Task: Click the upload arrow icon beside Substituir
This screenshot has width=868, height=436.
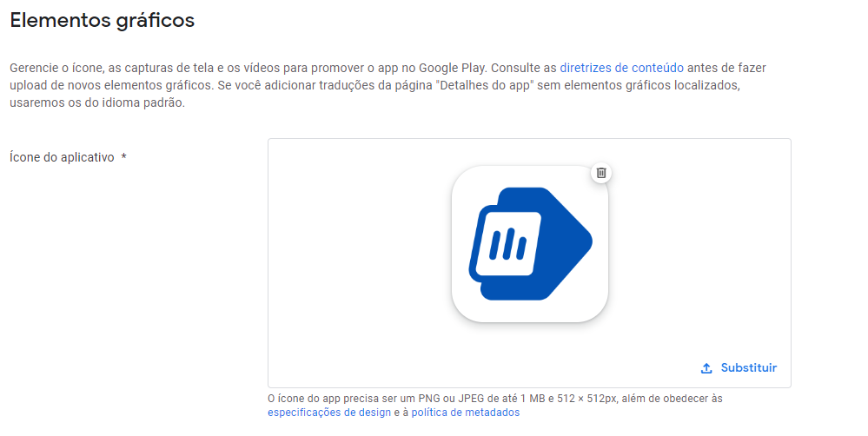Action: (706, 368)
